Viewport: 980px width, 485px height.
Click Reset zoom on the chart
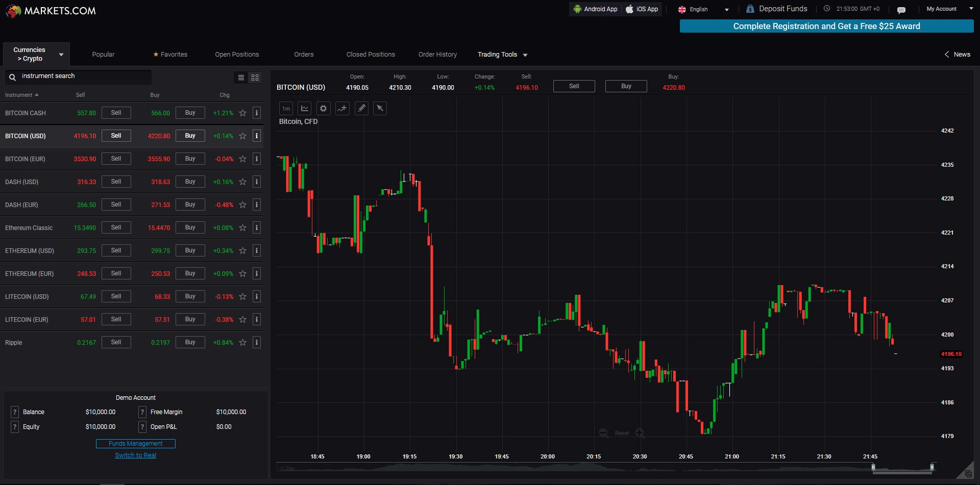[x=622, y=433]
